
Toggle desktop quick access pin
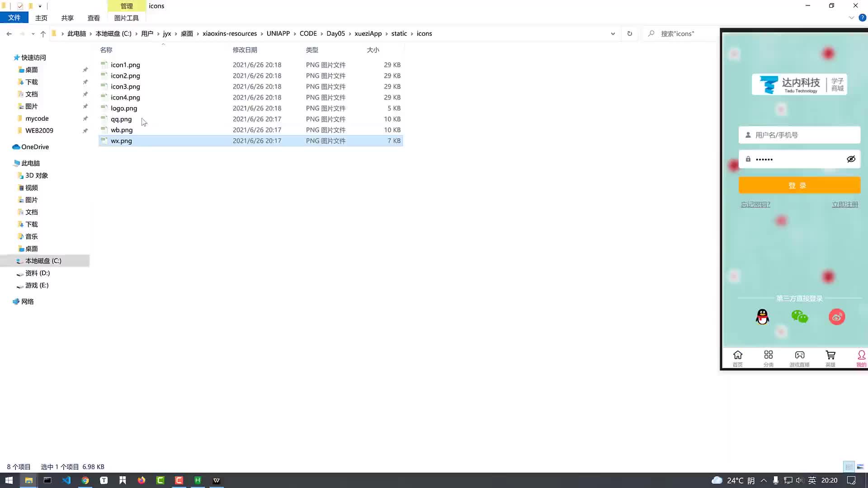[85, 69]
